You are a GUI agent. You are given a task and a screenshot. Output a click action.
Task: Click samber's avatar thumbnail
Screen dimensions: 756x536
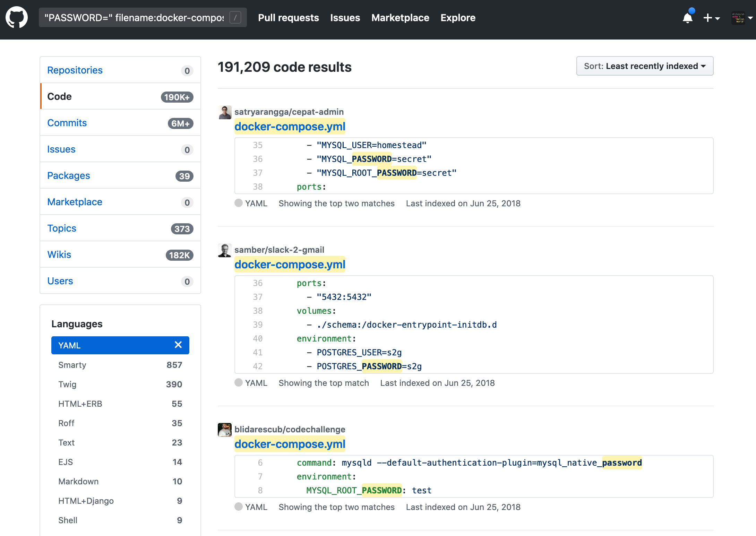coord(225,250)
